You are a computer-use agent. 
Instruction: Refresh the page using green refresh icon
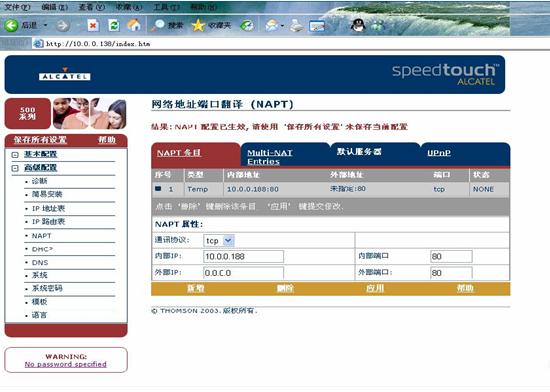click(x=114, y=26)
